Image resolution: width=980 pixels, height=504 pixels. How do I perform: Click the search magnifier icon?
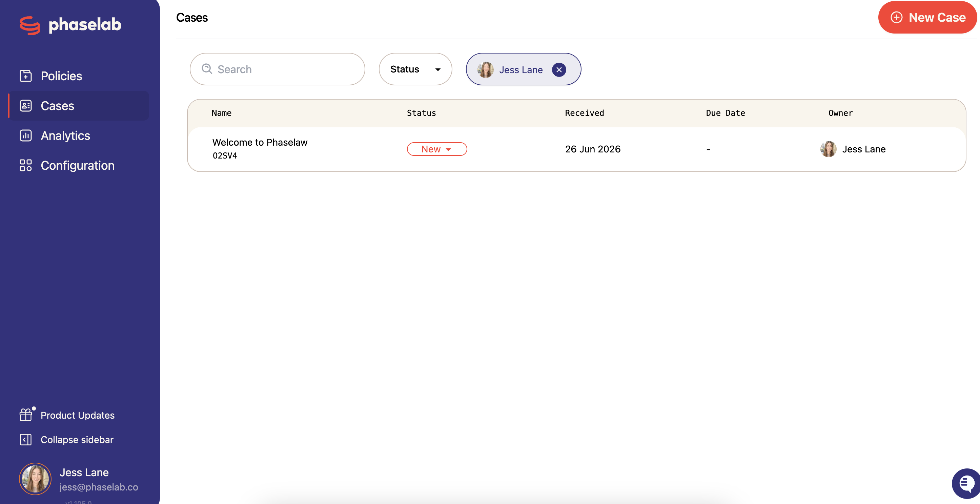207,69
